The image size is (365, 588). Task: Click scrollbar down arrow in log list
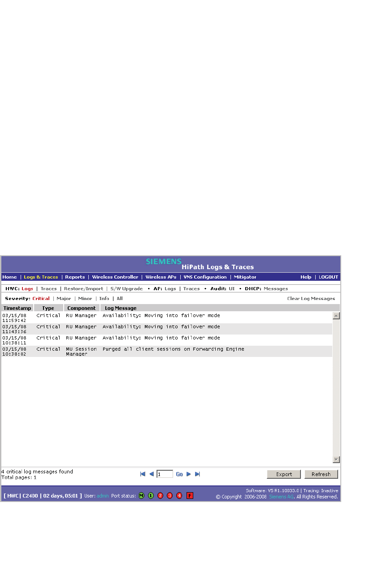[x=336, y=459]
